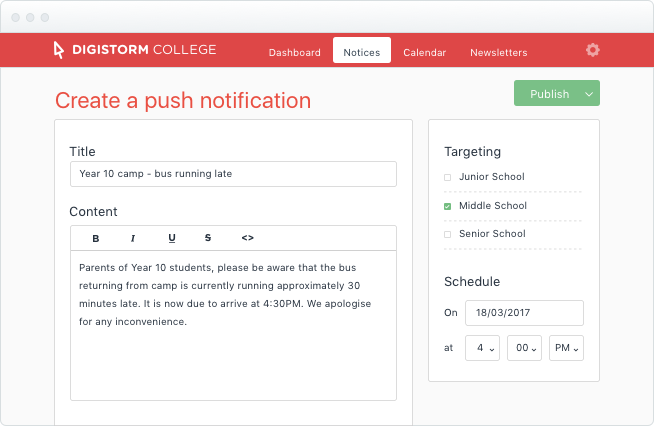Screen dimensions: 654x426
Task: Apply italic formatting in the editor
Action: [x=133, y=238]
